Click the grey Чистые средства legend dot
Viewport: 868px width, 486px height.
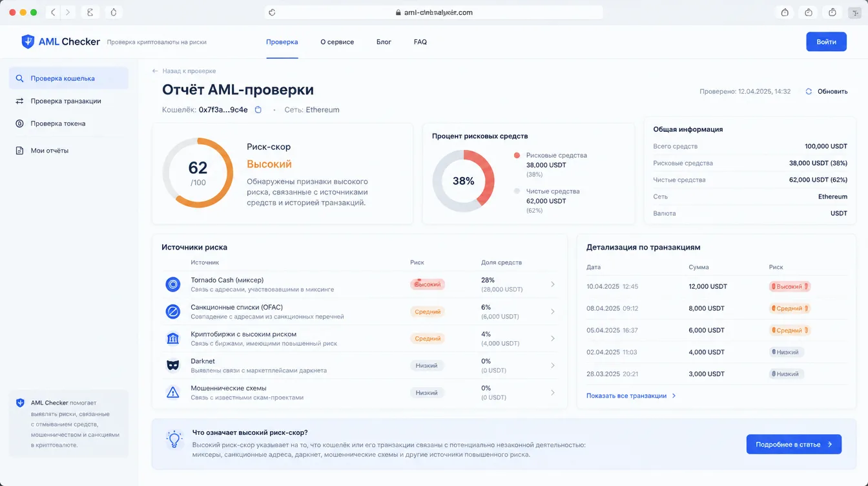[517, 191]
